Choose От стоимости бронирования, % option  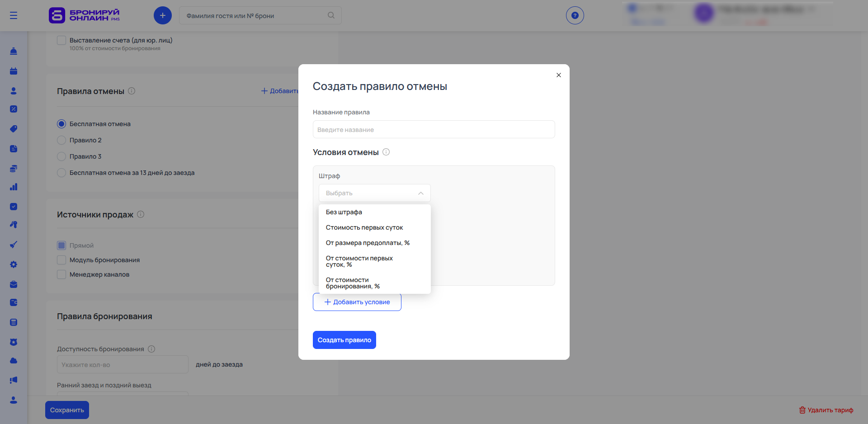[375, 283]
